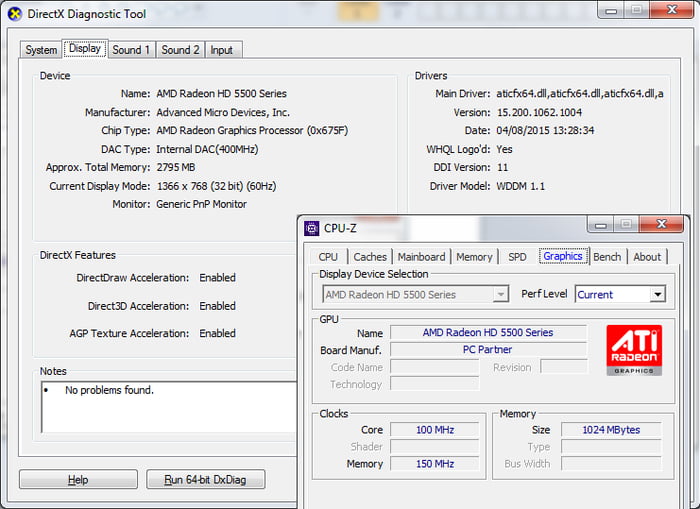Select the SPD tab in CPU-Z

(517, 257)
